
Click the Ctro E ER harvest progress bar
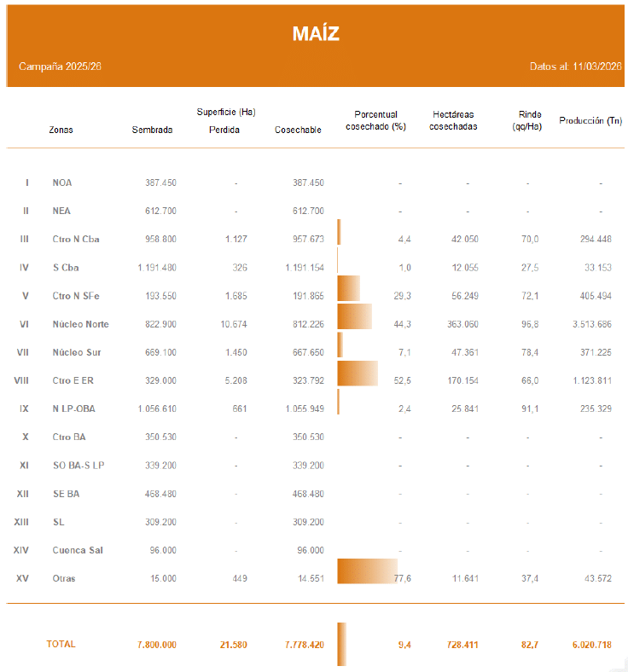tap(358, 374)
